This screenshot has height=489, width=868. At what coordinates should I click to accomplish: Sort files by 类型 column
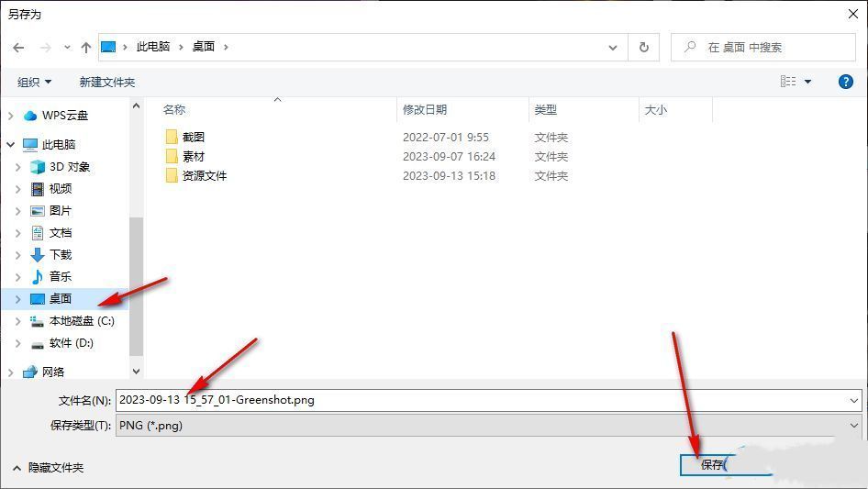pos(545,110)
